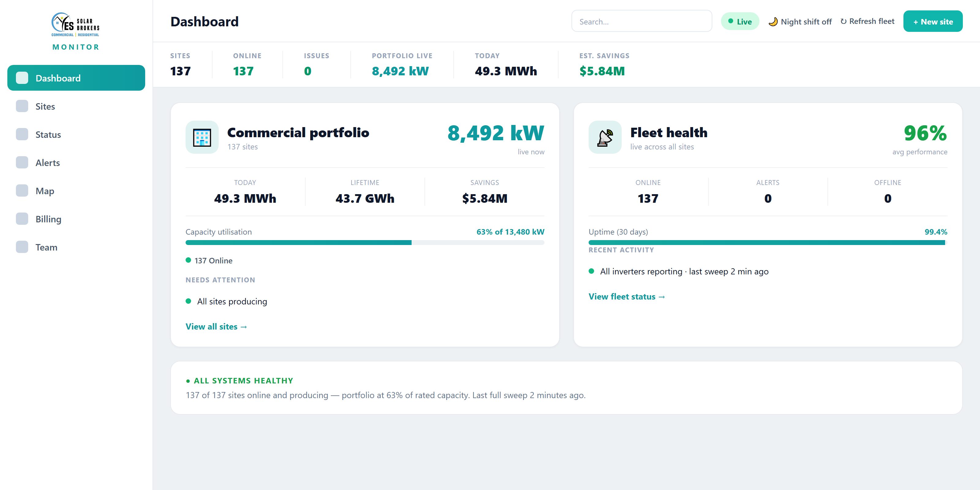
Task: Click the Sites sidebar icon square
Action: (x=22, y=106)
